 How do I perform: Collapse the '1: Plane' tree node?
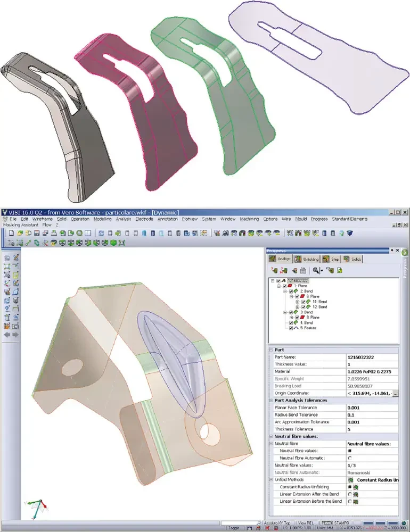tap(279, 286)
